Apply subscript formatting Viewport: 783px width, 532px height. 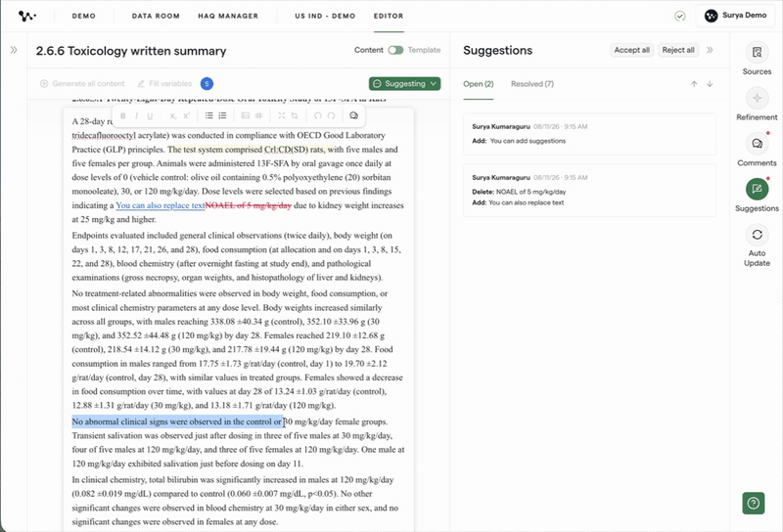click(x=173, y=115)
